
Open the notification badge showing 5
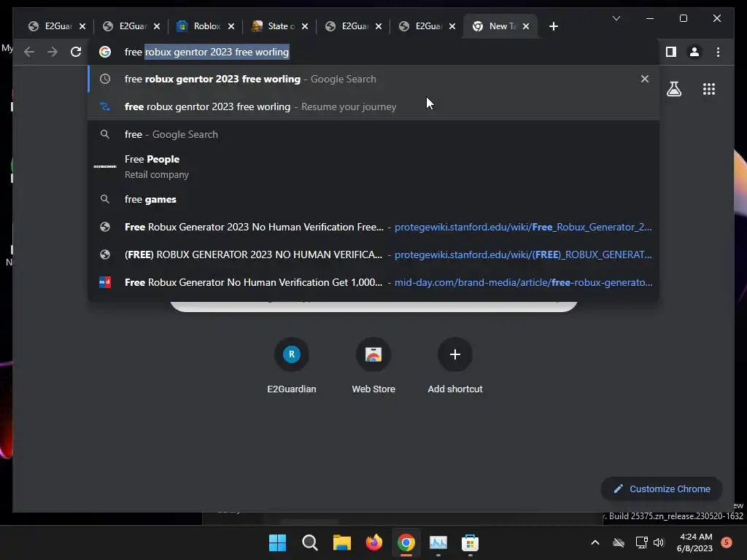pos(727,542)
